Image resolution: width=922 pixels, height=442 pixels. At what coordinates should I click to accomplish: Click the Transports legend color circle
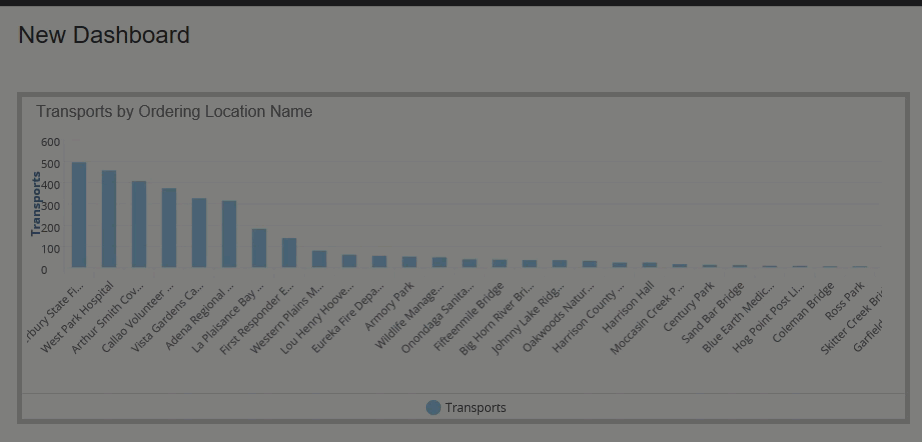(x=433, y=407)
